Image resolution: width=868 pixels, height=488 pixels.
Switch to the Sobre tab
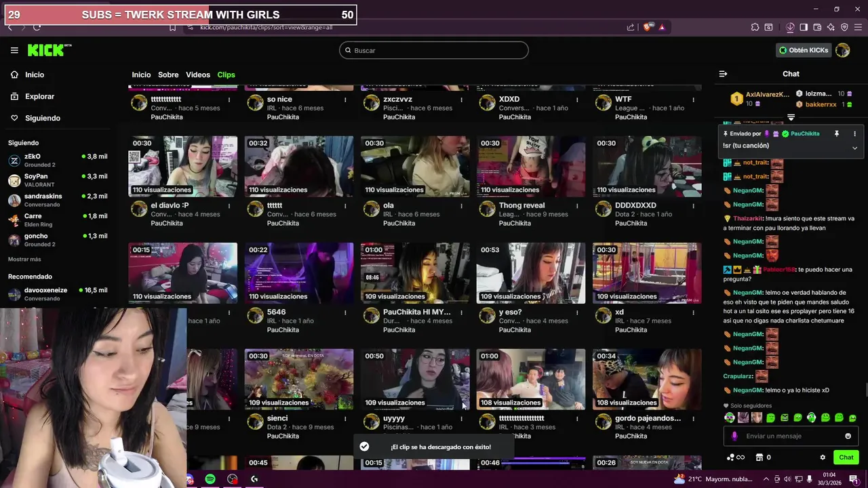click(x=168, y=75)
